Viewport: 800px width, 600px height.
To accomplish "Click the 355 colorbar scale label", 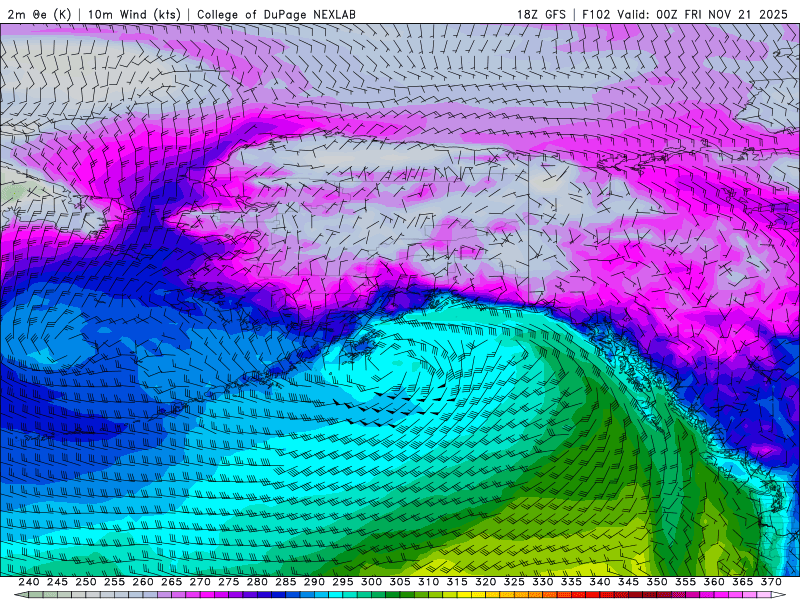I will coord(686,582).
